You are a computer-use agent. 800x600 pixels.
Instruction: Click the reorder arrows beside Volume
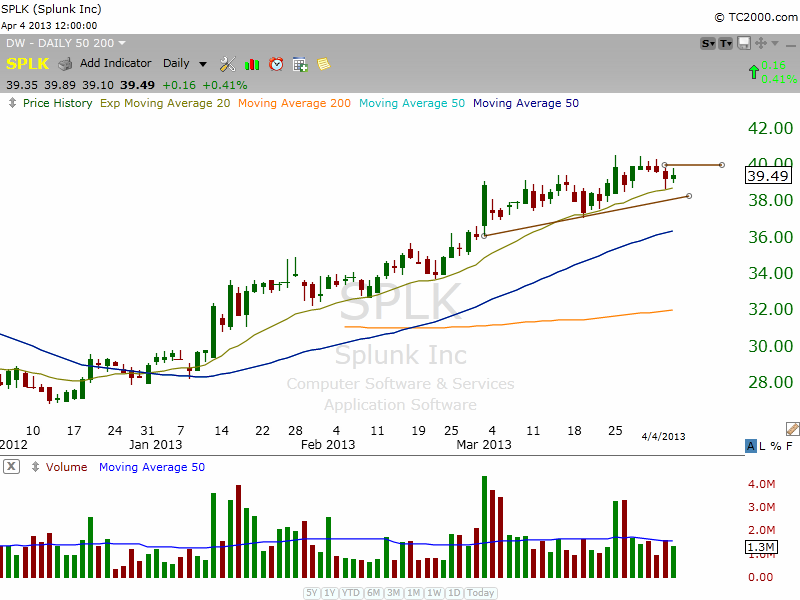[x=35, y=466]
